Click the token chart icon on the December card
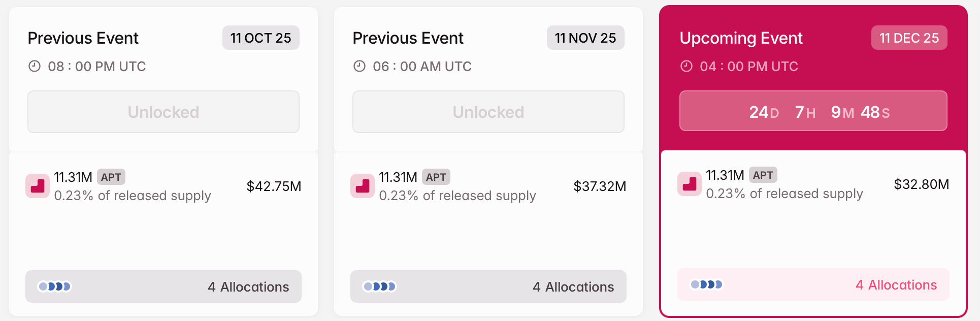This screenshot has width=980, height=321. coord(690,184)
